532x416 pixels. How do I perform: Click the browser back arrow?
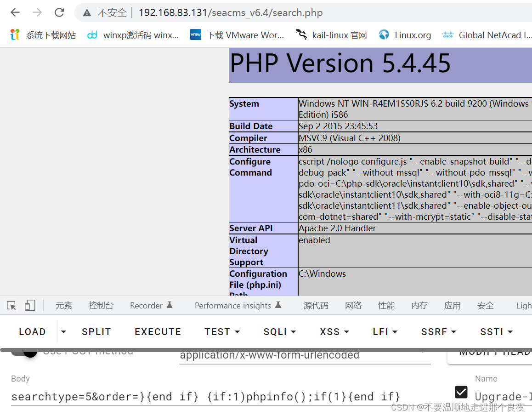click(15, 12)
